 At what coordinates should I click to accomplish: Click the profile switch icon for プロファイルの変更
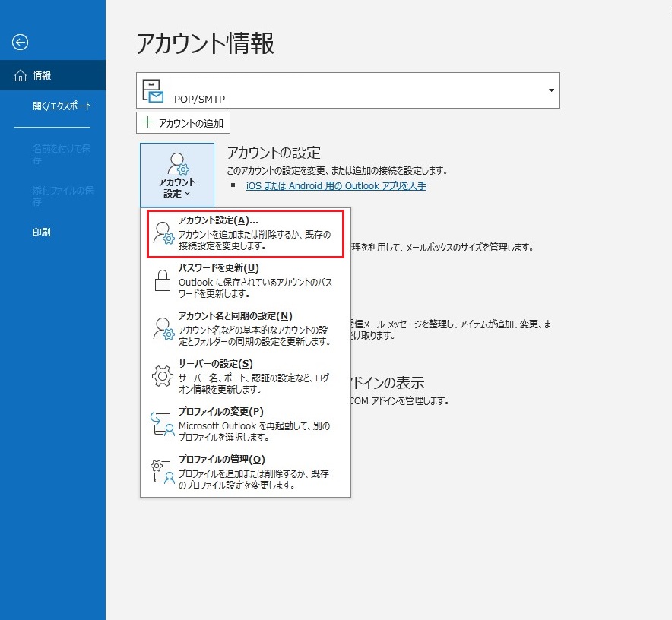163,424
